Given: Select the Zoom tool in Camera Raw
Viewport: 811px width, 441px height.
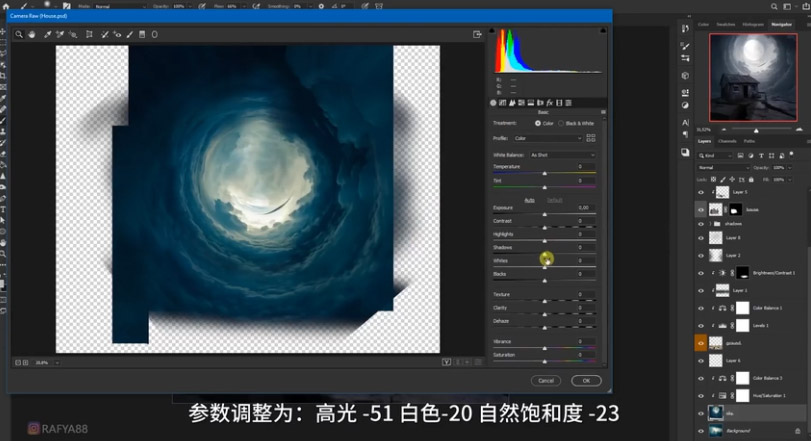Looking at the screenshot, I should tap(18, 34).
